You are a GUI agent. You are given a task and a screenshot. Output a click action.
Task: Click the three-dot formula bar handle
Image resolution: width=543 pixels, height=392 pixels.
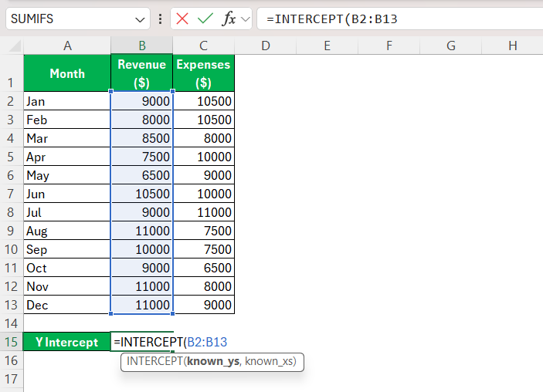(160, 19)
